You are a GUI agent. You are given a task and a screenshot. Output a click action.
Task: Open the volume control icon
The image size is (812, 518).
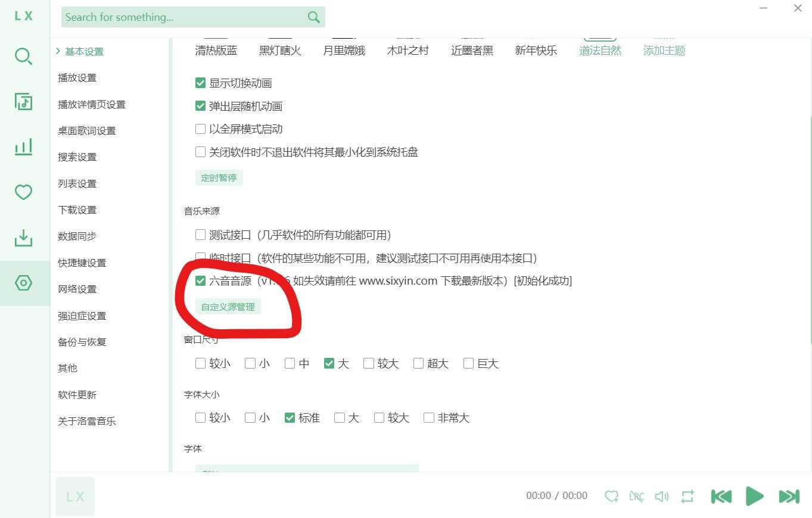pyautogui.click(x=662, y=496)
